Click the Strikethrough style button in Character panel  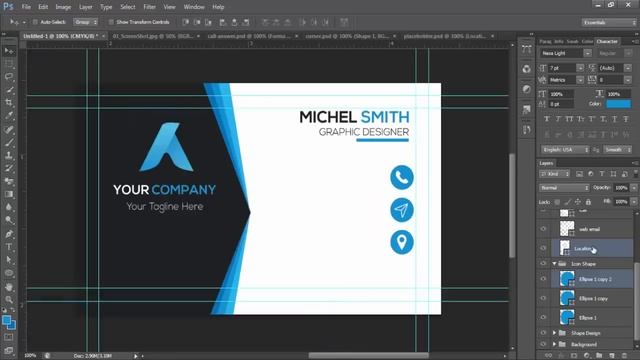(626, 119)
